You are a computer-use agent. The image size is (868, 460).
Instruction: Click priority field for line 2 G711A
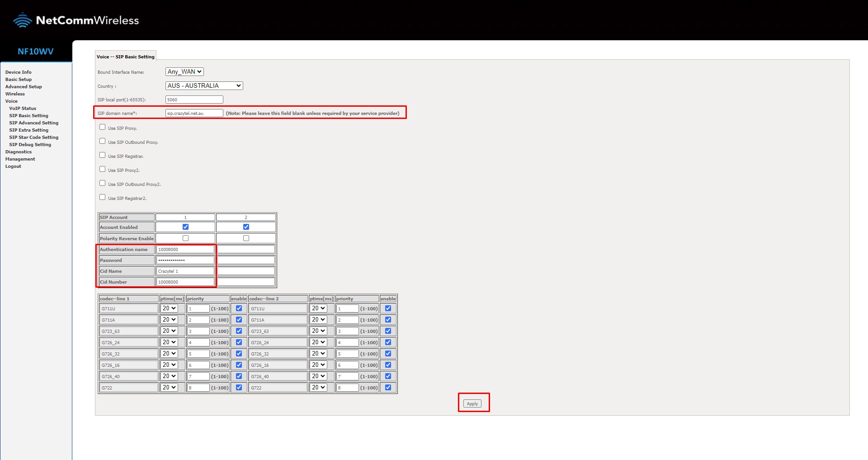(x=347, y=320)
